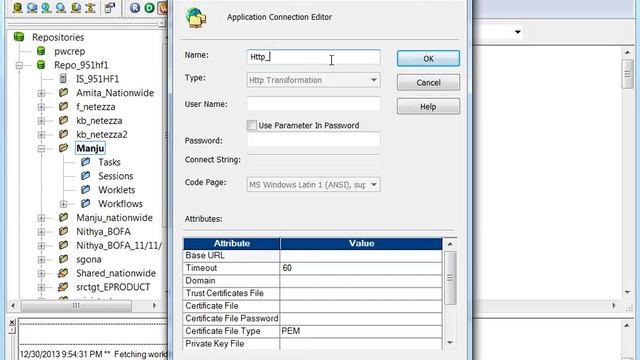Expand the Workflows node

tap(63, 204)
